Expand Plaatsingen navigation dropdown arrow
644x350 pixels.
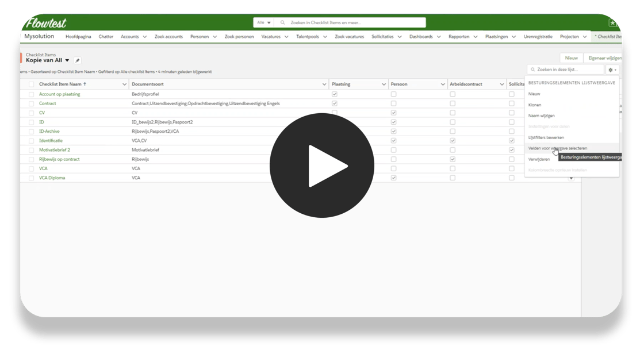coord(514,37)
